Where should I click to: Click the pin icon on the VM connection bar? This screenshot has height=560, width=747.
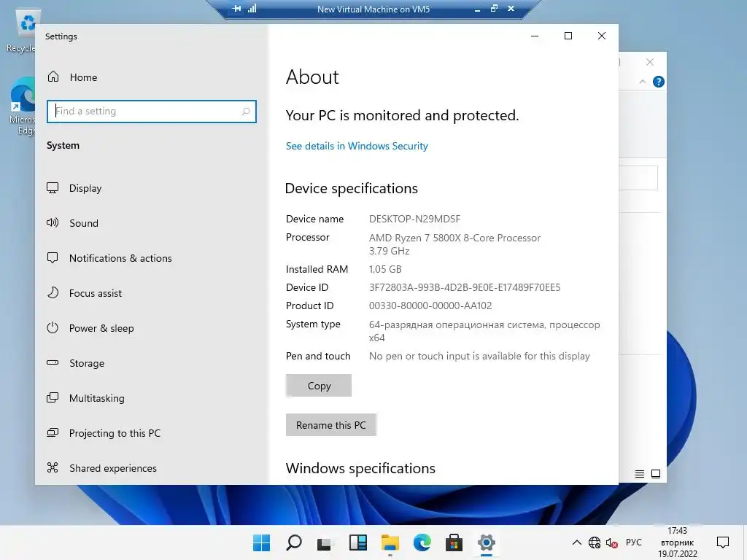tap(236, 9)
